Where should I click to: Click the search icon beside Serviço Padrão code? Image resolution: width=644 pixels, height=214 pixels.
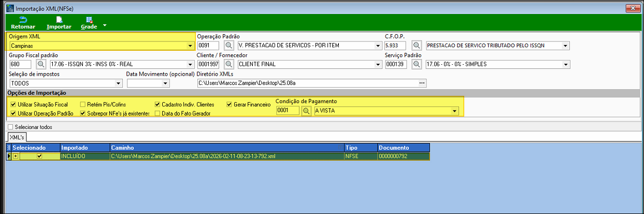coord(417,65)
